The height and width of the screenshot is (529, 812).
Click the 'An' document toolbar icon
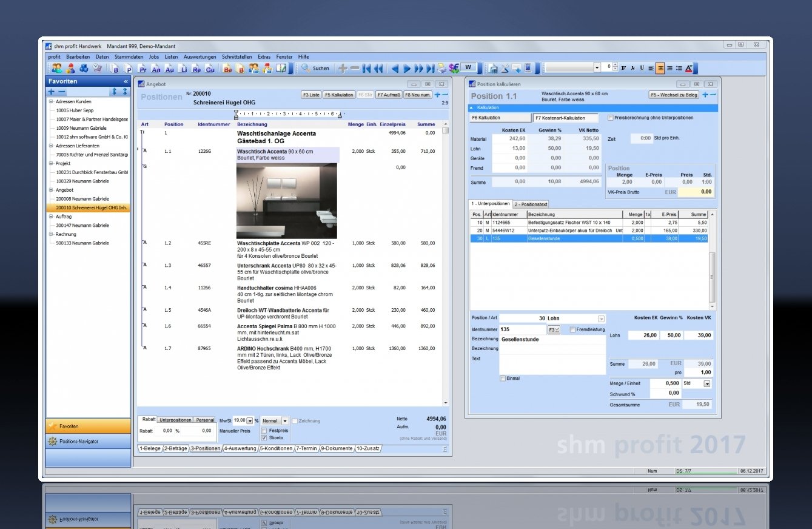point(156,69)
